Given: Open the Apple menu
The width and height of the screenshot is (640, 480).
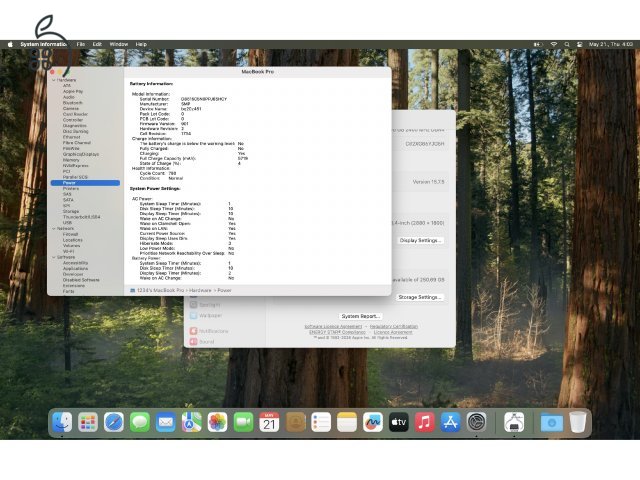Looking at the screenshot, I should coord(10,44).
